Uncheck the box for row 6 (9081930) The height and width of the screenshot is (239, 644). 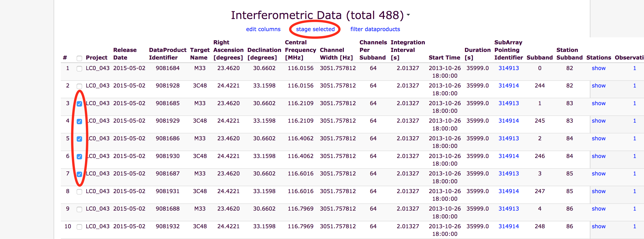(79, 157)
